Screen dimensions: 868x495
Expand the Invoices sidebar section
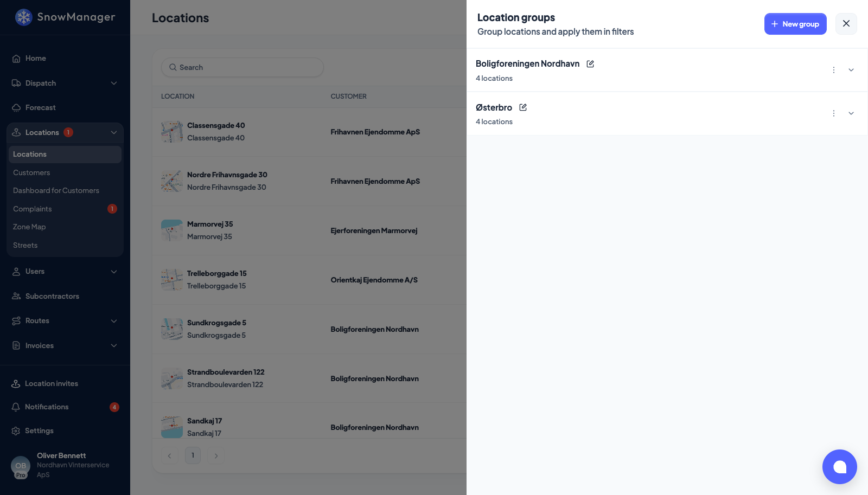tap(65, 346)
